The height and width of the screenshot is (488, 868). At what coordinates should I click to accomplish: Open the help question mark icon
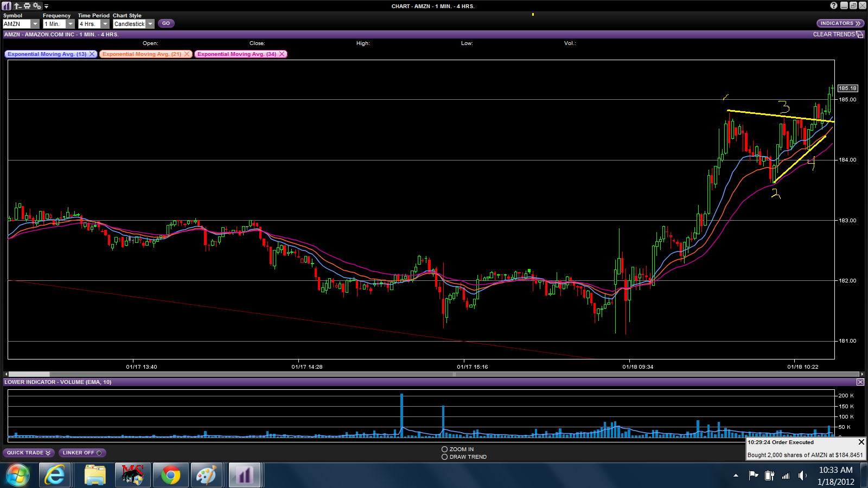(x=834, y=5)
